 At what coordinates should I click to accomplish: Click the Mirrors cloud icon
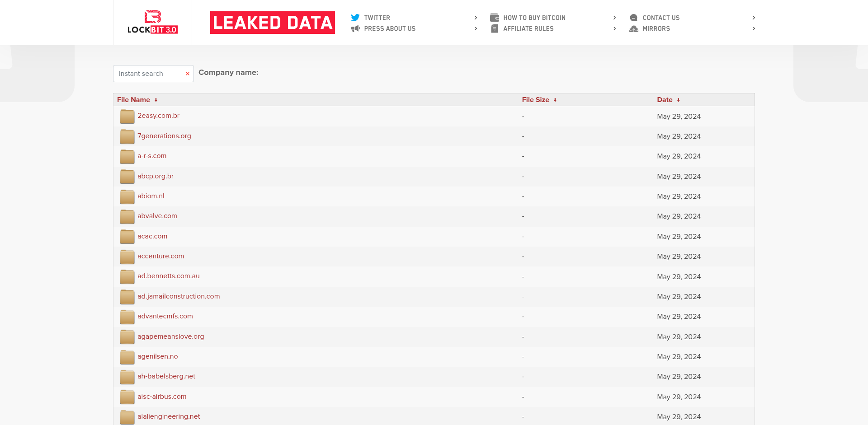tap(634, 28)
